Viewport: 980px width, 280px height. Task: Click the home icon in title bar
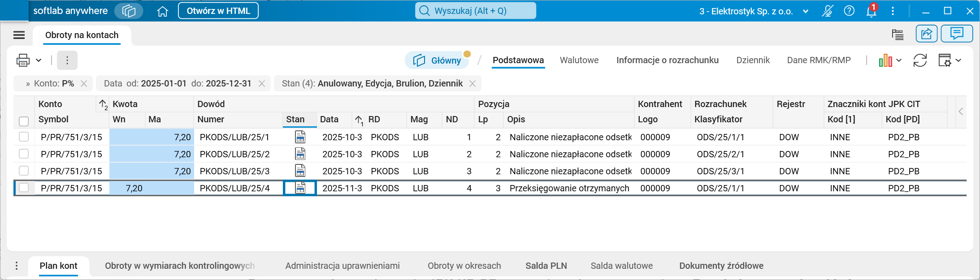tap(163, 11)
